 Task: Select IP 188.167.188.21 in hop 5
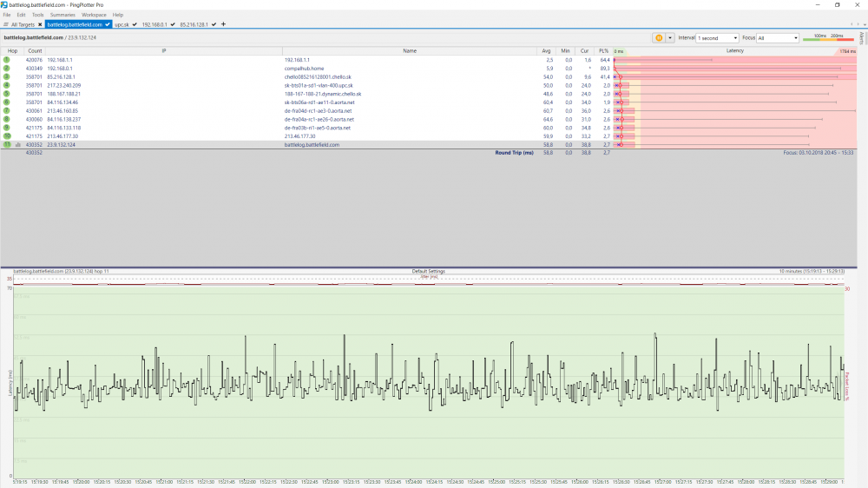(x=62, y=94)
